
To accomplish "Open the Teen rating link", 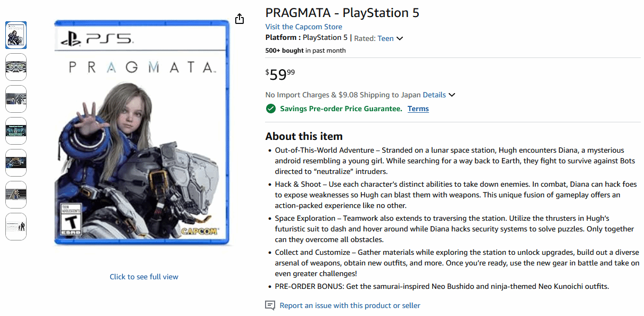I will 385,38.
